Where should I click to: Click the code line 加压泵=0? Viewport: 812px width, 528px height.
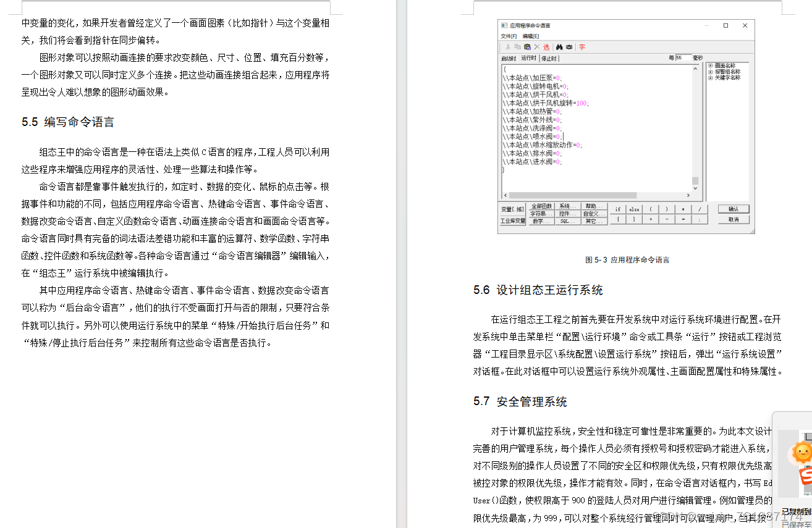(x=532, y=78)
